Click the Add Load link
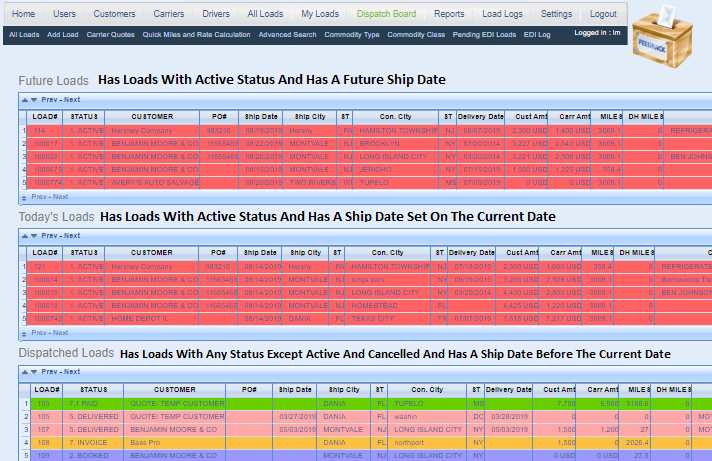This screenshot has height=461, width=712. 63,35
